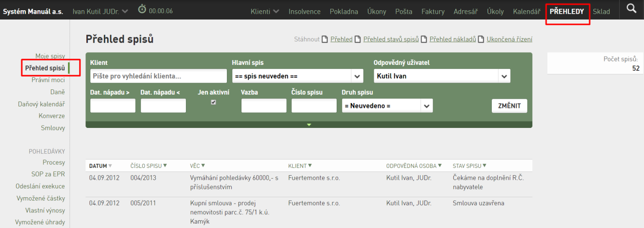Click the Číslo spisu input field

click(x=314, y=105)
